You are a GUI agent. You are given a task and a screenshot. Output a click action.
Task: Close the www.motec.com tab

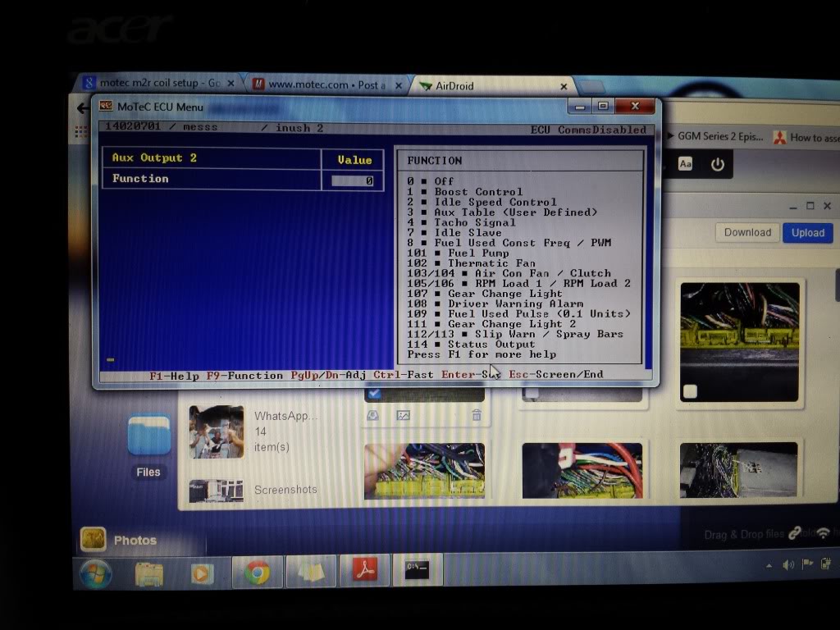399,85
